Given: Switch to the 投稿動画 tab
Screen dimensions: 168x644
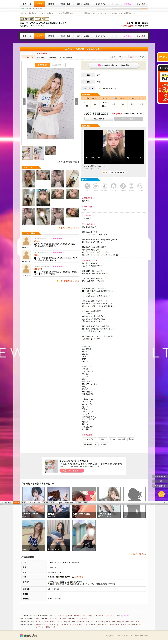Looking at the screenshot, I should click(x=53, y=58).
